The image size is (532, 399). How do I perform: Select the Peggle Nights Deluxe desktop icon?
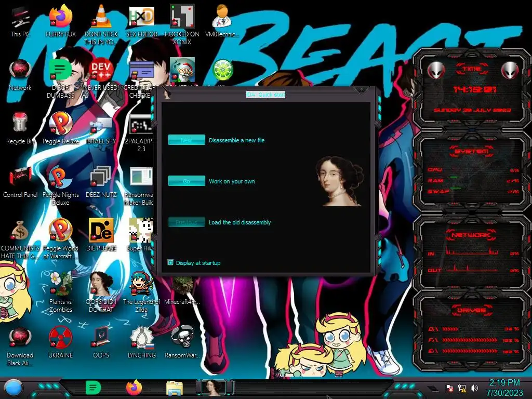(61, 185)
